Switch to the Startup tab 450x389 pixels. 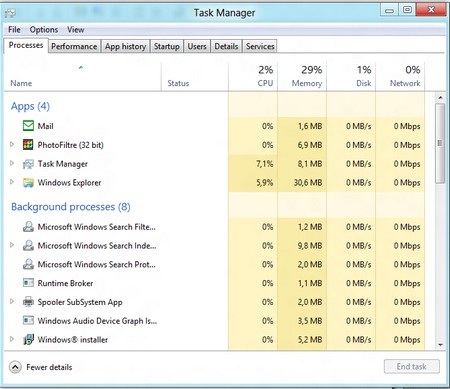[167, 46]
